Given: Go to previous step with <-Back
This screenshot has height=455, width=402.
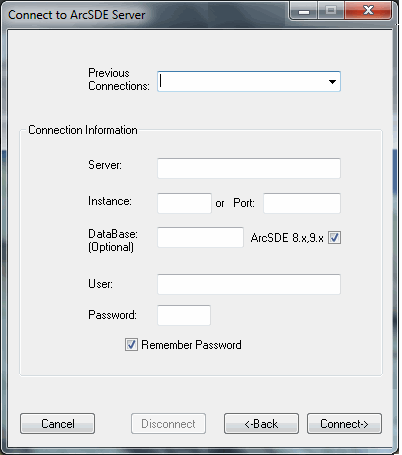Looking at the screenshot, I should [261, 424].
